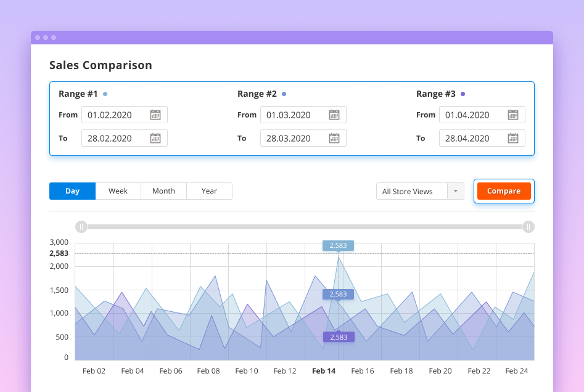Viewport: 584px width, 392px height.
Task: Open calendar picker for Range #3 From date
Action: (513, 115)
